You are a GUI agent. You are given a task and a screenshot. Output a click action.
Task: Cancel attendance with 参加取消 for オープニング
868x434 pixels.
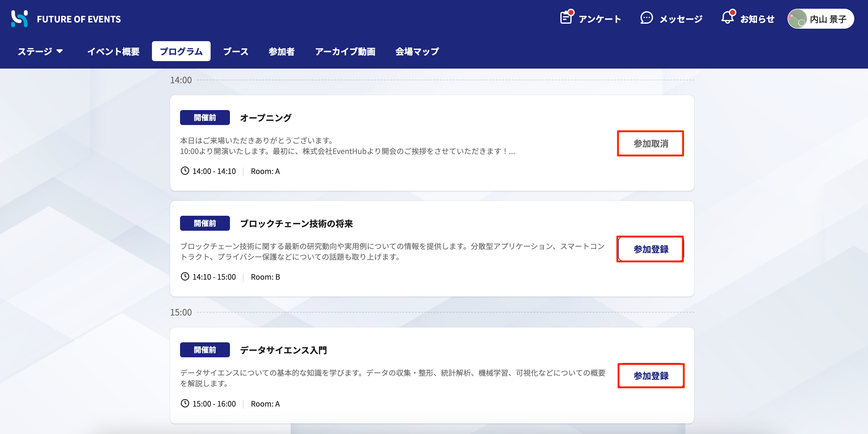pyautogui.click(x=650, y=143)
